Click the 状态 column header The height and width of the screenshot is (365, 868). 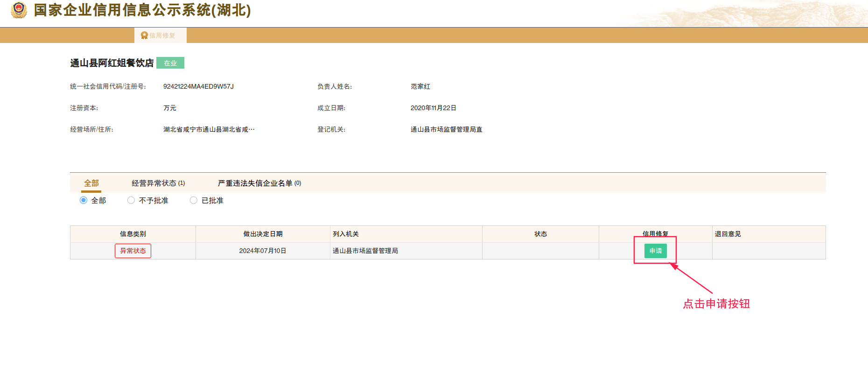coord(540,234)
